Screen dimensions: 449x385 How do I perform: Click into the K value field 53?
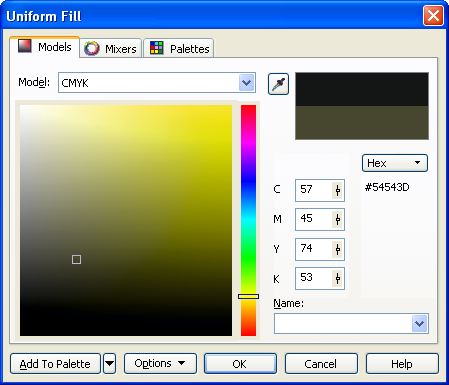314,278
